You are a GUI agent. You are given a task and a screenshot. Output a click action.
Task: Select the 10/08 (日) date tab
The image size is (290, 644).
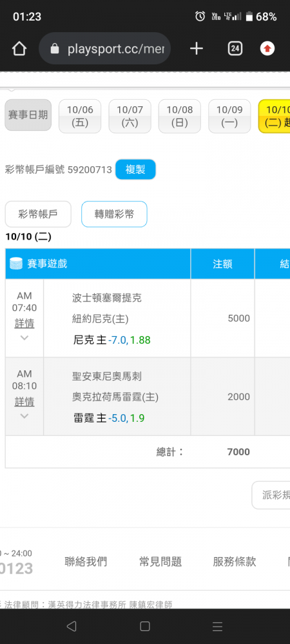180,116
